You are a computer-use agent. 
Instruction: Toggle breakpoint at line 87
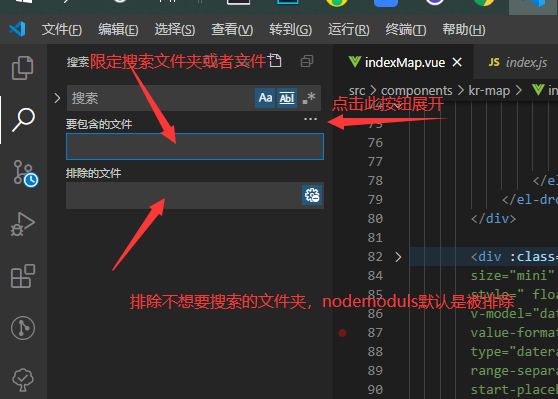pyautogui.click(x=342, y=333)
